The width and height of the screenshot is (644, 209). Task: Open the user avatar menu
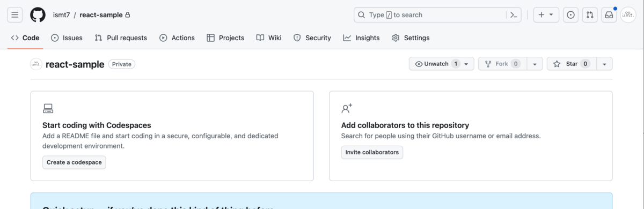(628, 15)
